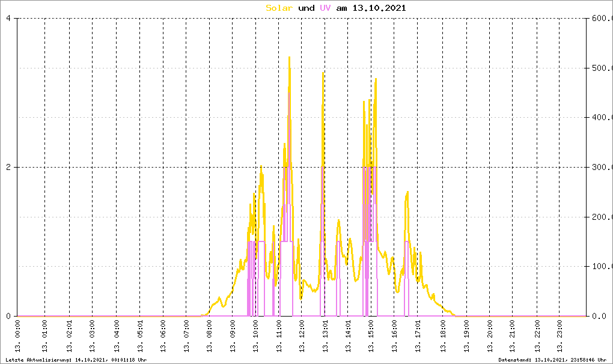The image size is (613, 364).
Task: Click the pink UV legend label
Action: tap(325, 8)
